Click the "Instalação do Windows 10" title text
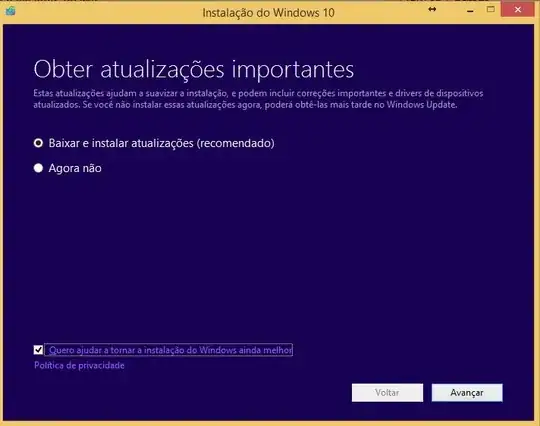Image resolution: width=540 pixels, height=426 pixels. [x=268, y=13]
